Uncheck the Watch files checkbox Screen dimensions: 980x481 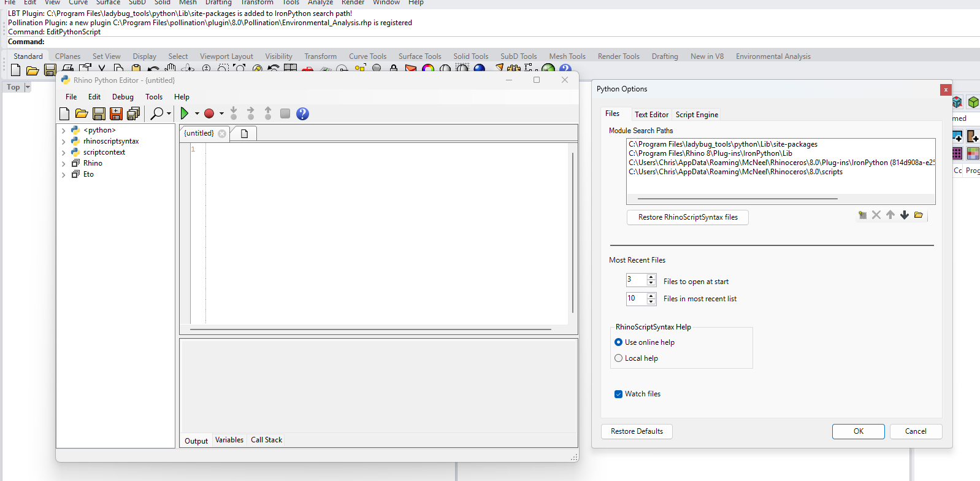[x=618, y=394]
